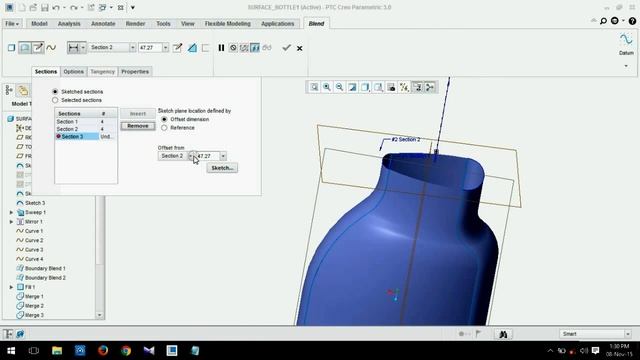Select Boundary Blend 1 in model tree
Screen dimensions: 640x360
point(41,268)
